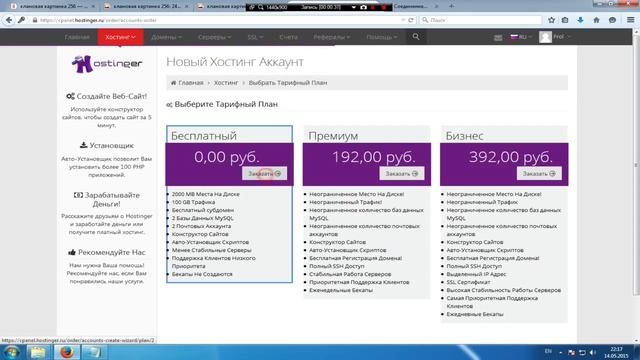Open the Главная navbar item
The image size is (640, 360).
tap(77, 37)
